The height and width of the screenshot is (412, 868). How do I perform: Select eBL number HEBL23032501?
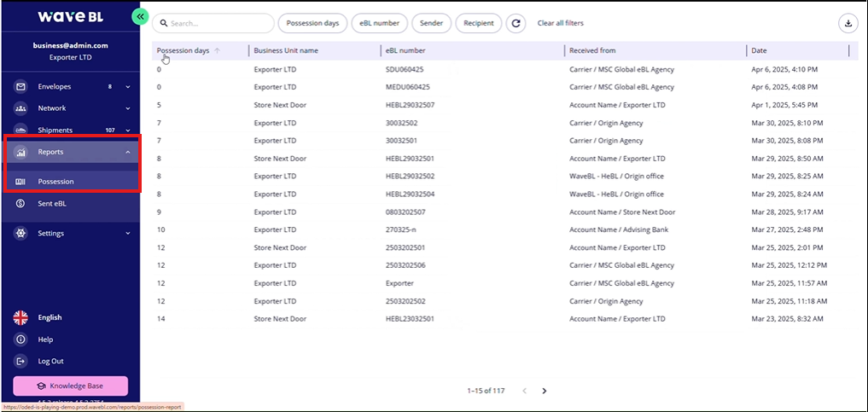(411, 319)
